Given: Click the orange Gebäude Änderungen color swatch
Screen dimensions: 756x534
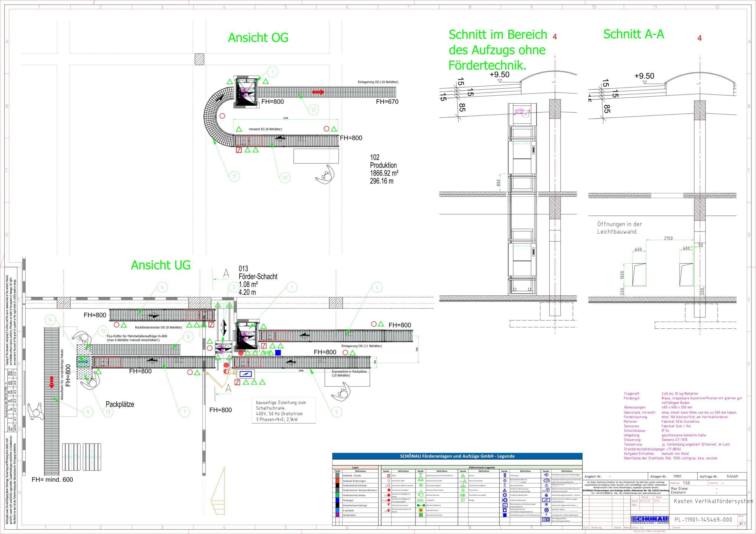Looking at the screenshot, I should 338,481.
